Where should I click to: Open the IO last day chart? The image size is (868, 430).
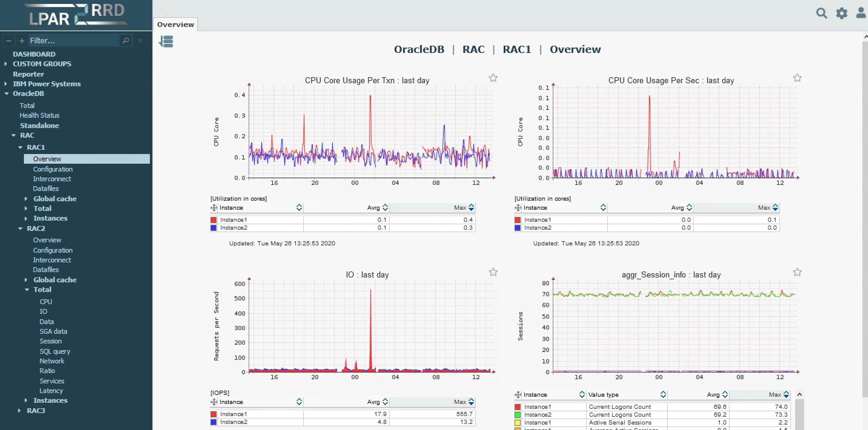[371, 326]
